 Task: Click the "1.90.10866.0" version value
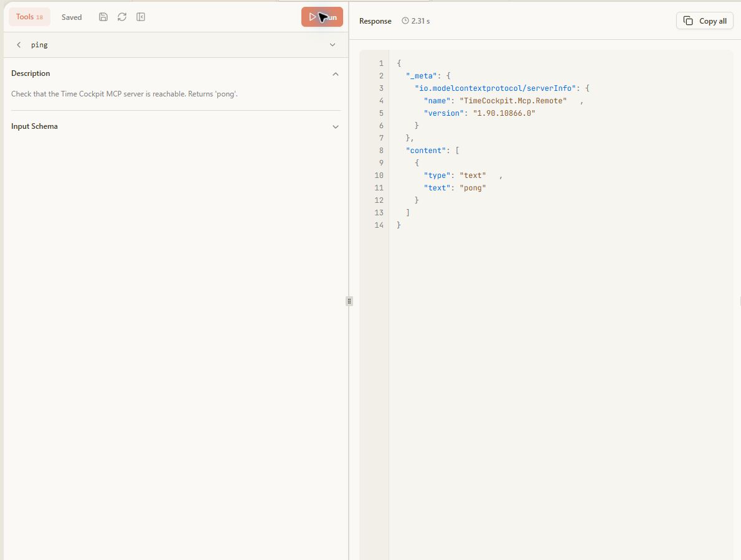[x=504, y=113]
